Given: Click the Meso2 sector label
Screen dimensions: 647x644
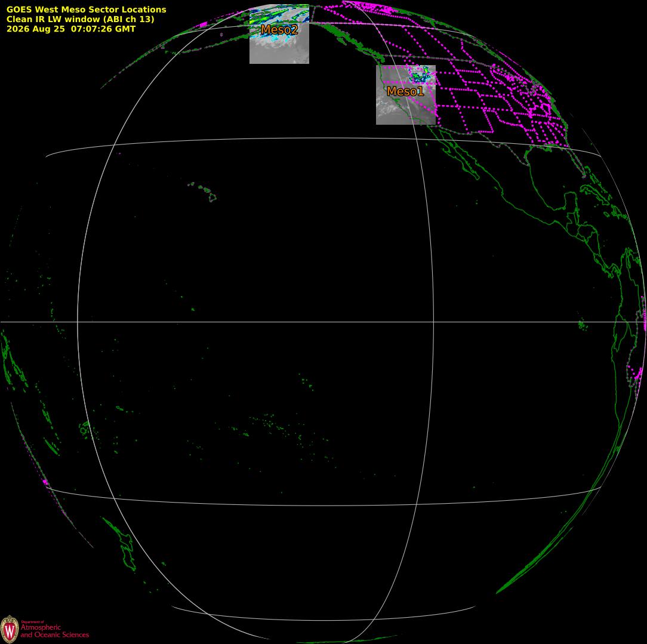Looking at the screenshot, I should point(279,30).
